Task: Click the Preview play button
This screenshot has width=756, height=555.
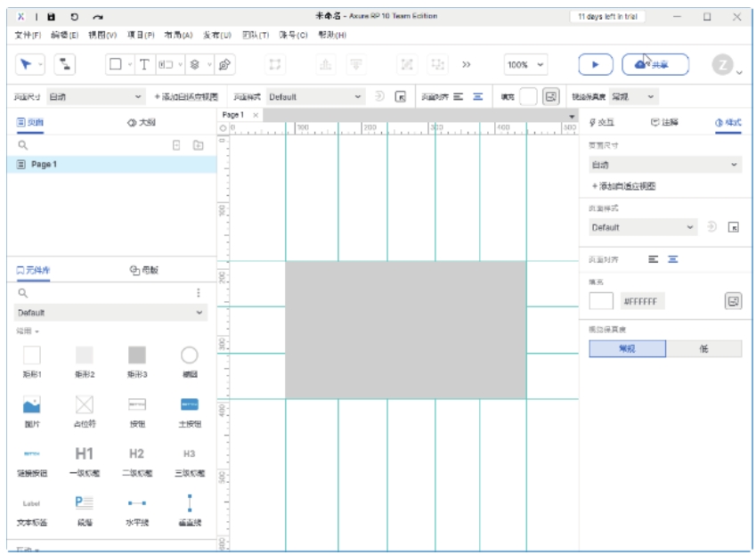Action: tap(596, 64)
